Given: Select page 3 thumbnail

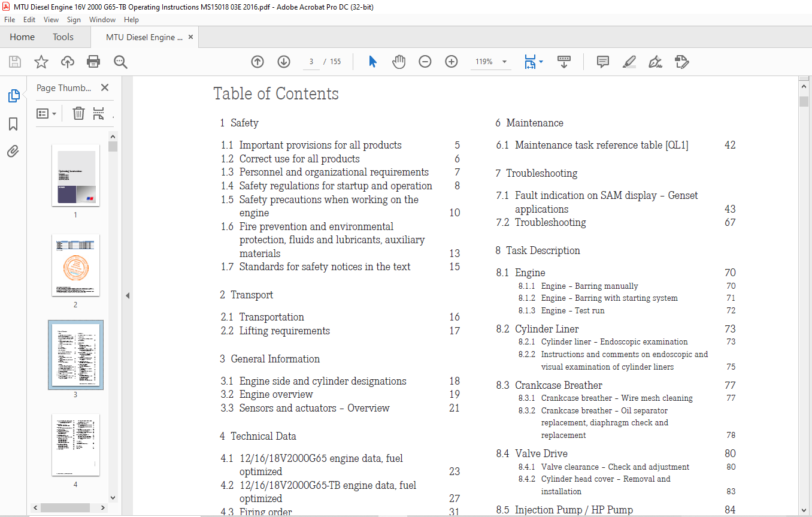Looking at the screenshot, I should pos(75,355).
